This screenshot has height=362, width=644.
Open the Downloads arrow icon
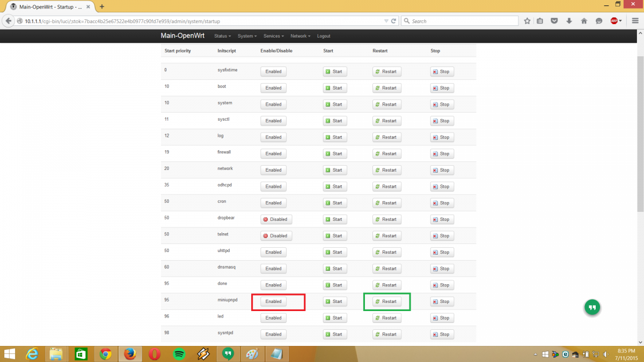(569, 21)
